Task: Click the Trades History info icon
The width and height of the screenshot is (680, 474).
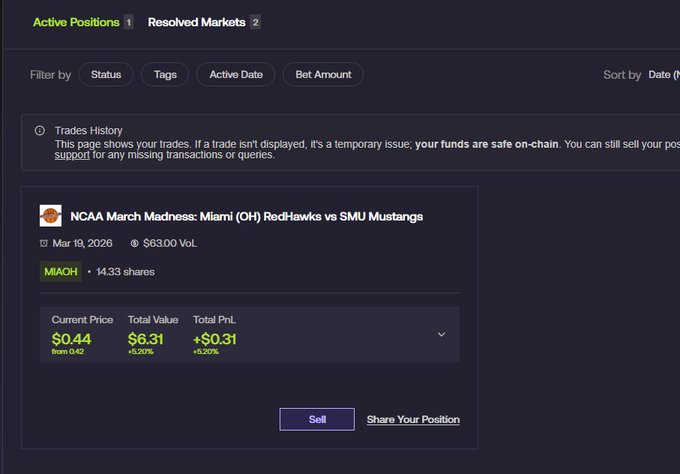Action: (39, 131)
